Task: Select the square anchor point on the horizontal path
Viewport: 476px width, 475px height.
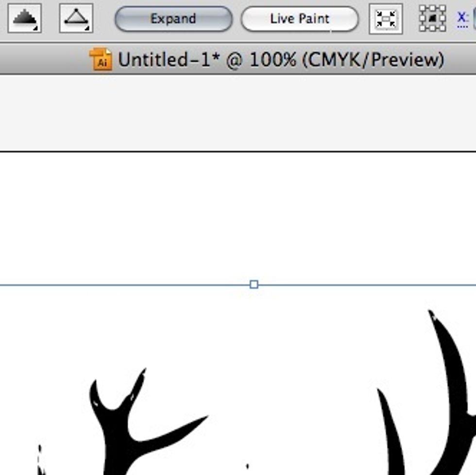Action: [254, 284]
